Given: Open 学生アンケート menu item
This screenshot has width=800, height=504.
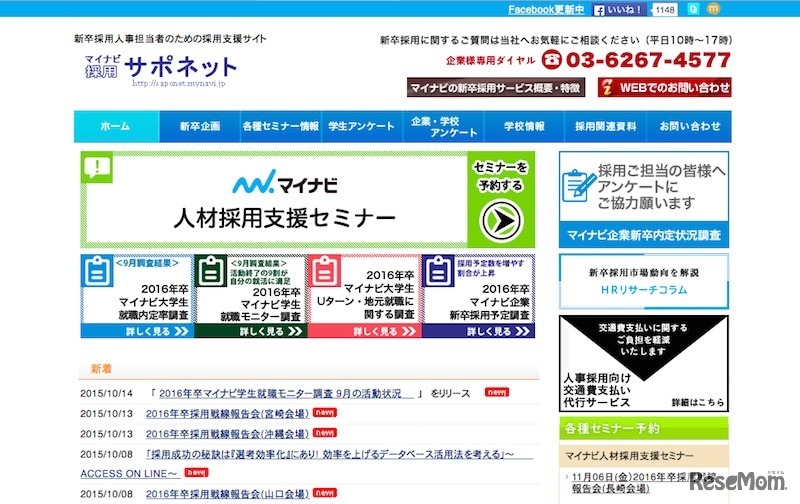Looking at the screenshot, I should (x=362, y=127).
